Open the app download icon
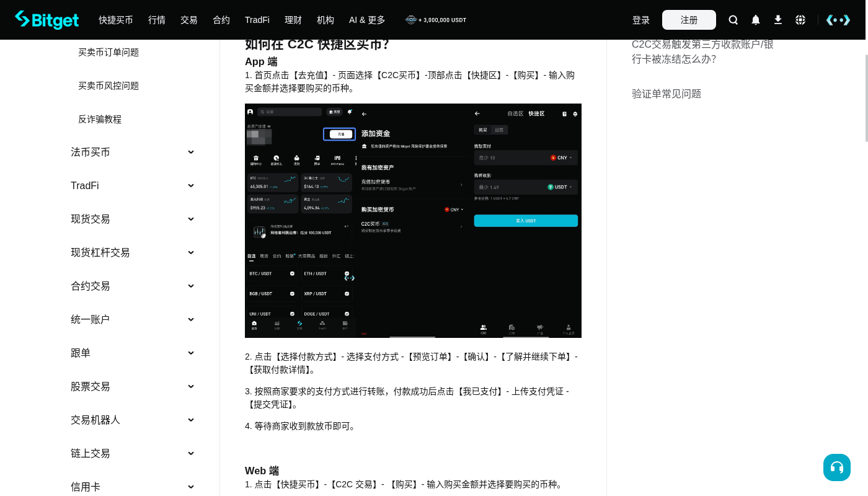 pyautogui.click(x=778, y=20)
